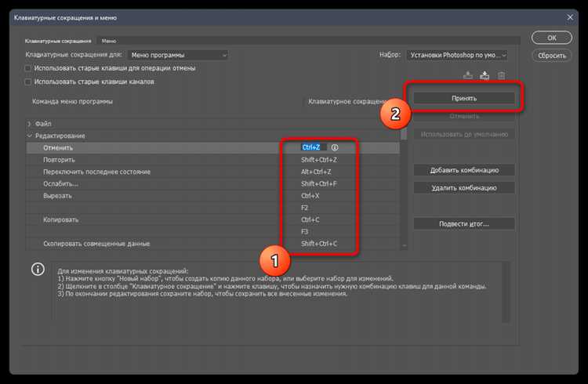Click the save shortcut set icon
This screenshot has height=384, width=588.
click(467, 75)
